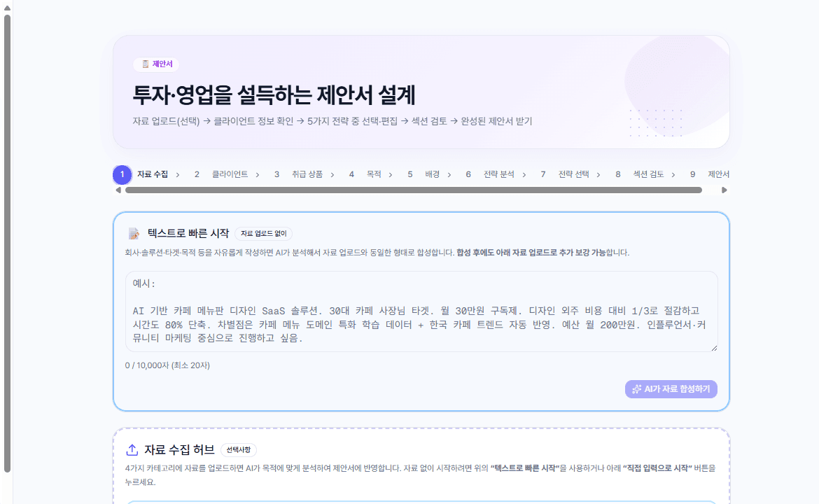Screen dimensions: 819x504
Task: Click the step 1 circle indicator
Action: [122, 174]
